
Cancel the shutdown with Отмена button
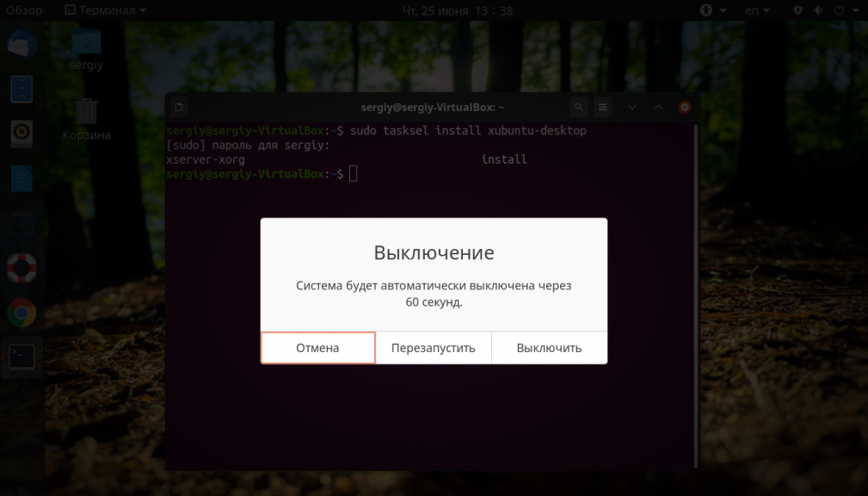[317, 348]
